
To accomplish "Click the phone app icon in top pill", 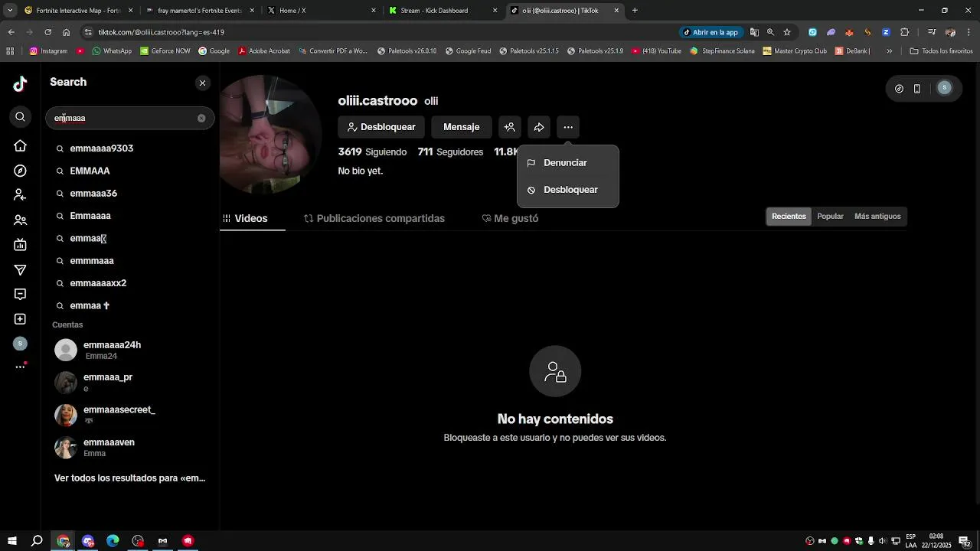I will point(917,89).
